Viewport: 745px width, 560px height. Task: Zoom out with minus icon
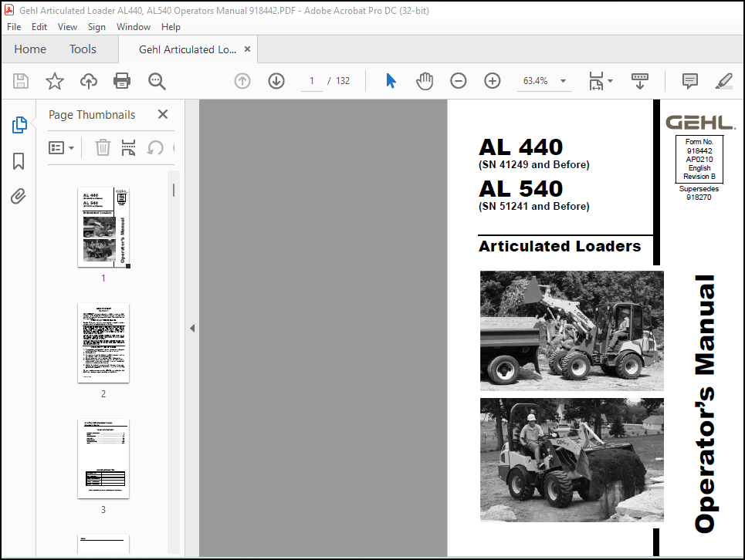459,81
